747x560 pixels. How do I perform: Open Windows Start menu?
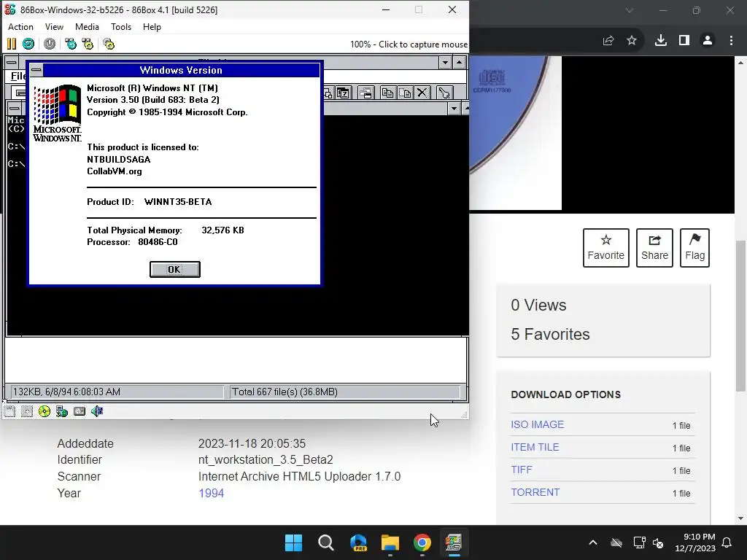click(293, 542)
